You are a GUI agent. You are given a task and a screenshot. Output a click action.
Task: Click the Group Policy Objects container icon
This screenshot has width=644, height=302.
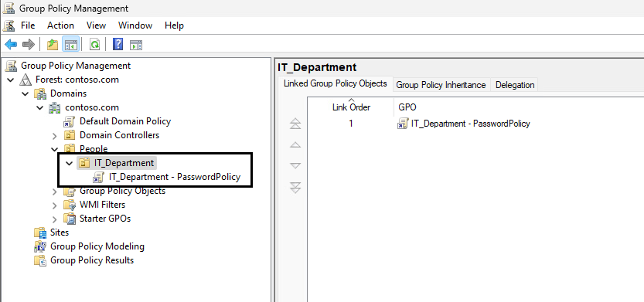(70, 192)
